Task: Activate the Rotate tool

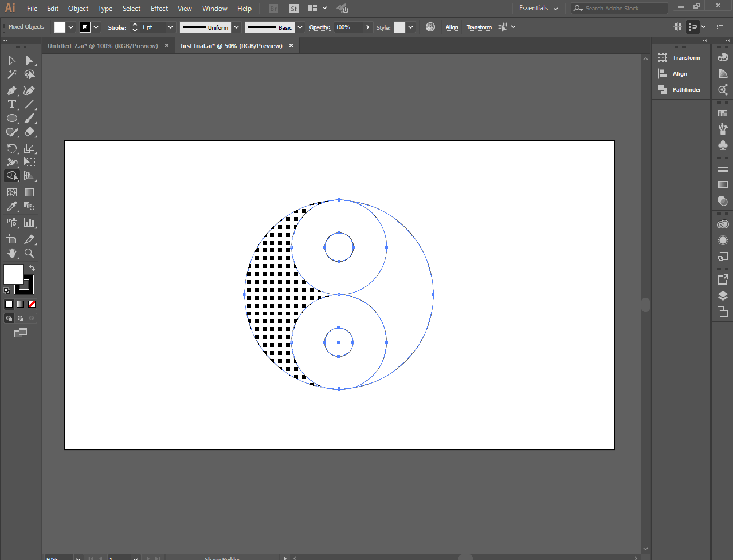Action: (12, 148)
